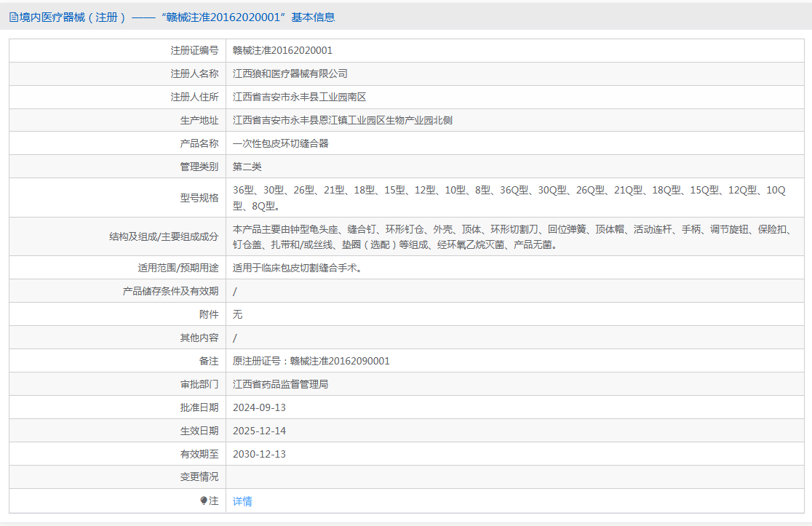Select registration number 赣械注准20162020001 value
Viewport: 812px width, 526px height.
point(283,50)
